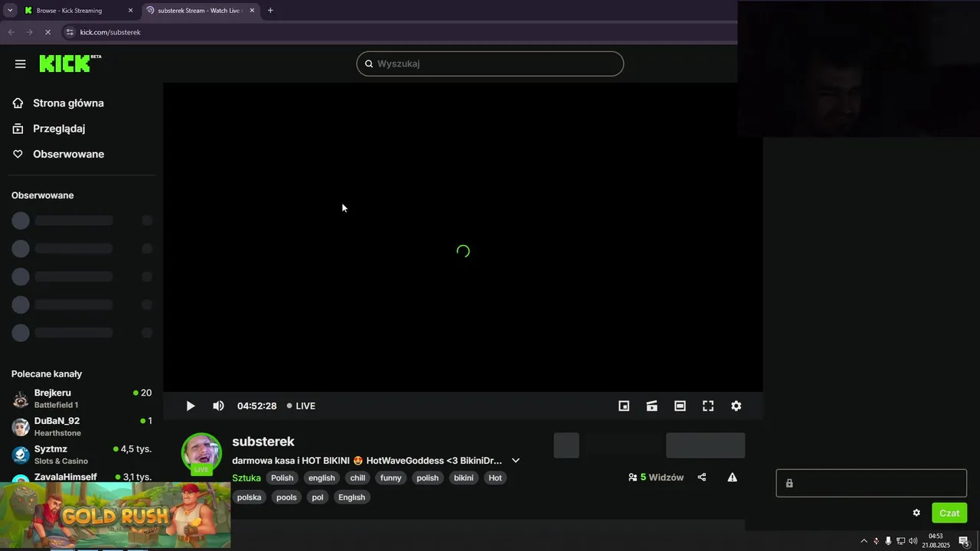This screenshot has height=551, width=980.
Task: Open Przeglądaj in sidebar
Action: (59, 129)
